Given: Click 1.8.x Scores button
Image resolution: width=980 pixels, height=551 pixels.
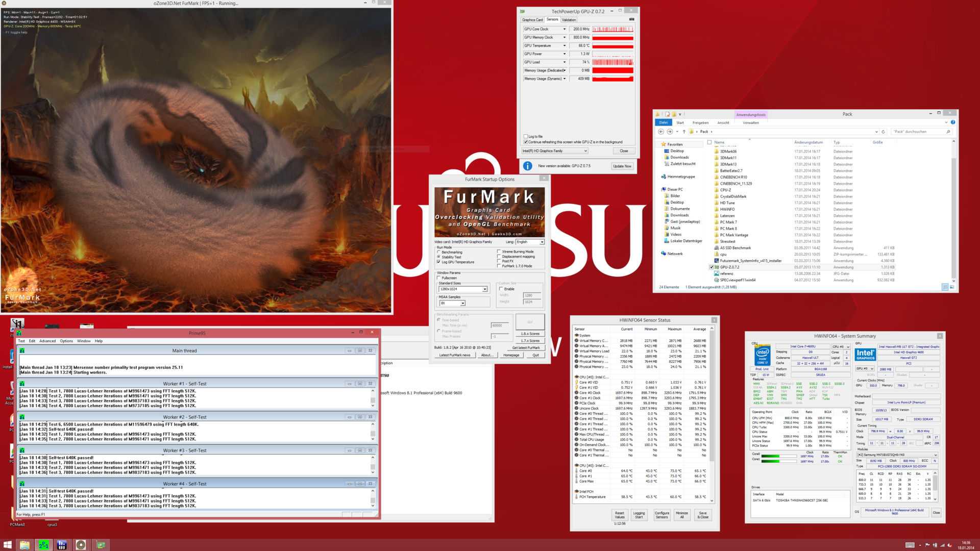Looking at the screenshot, I should (x=530, y=334).
